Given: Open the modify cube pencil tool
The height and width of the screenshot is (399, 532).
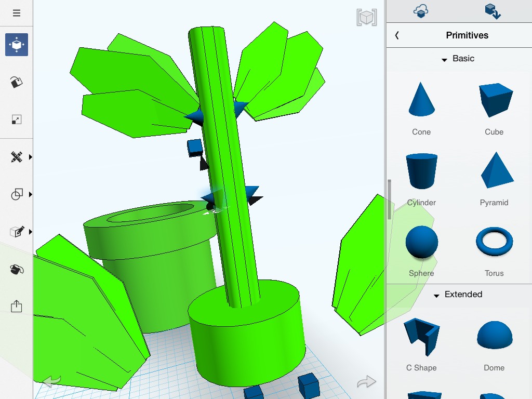Looking at the screenshot, I should pos(16,232).
